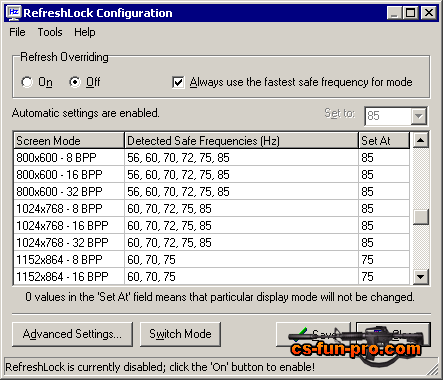Click frequencies cell of 1024x768 - 32 BPP

pyautogui.click(x=241, y=243)
